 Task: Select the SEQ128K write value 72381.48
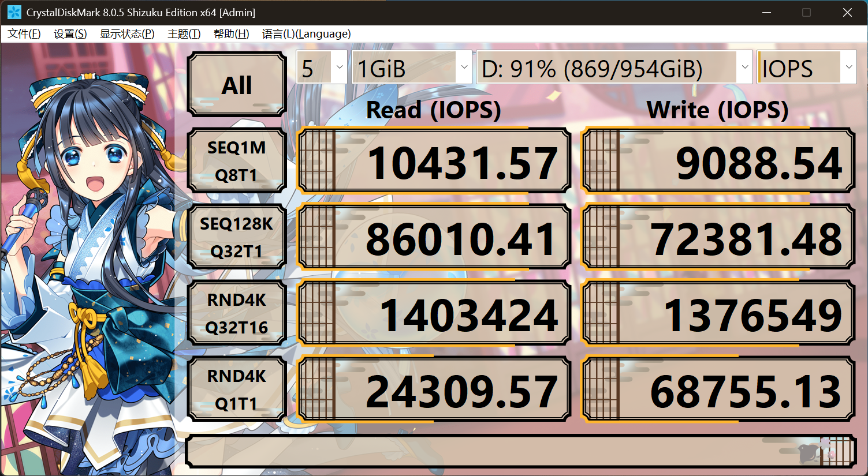click(718, 237)
